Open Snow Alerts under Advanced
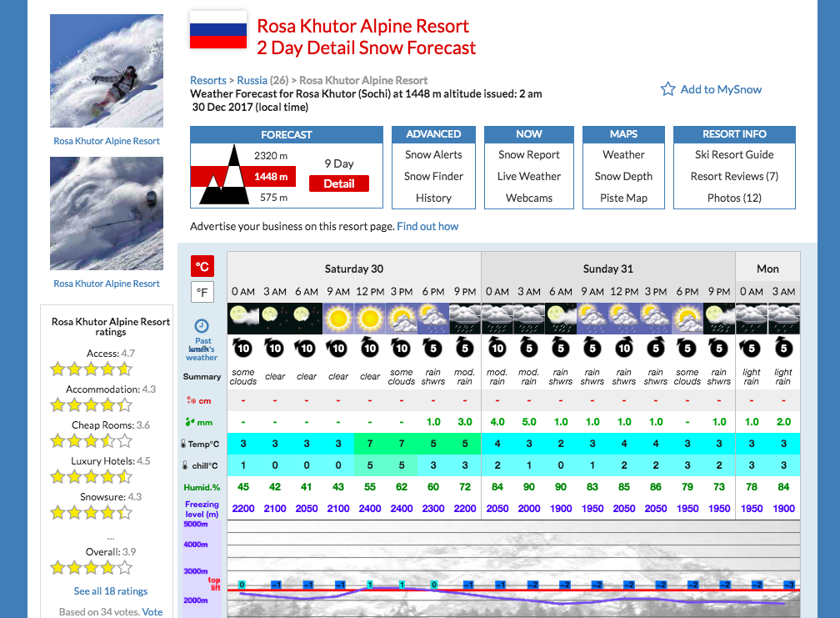Viewport: 840px width, 618px height. [x=433, y=154]
